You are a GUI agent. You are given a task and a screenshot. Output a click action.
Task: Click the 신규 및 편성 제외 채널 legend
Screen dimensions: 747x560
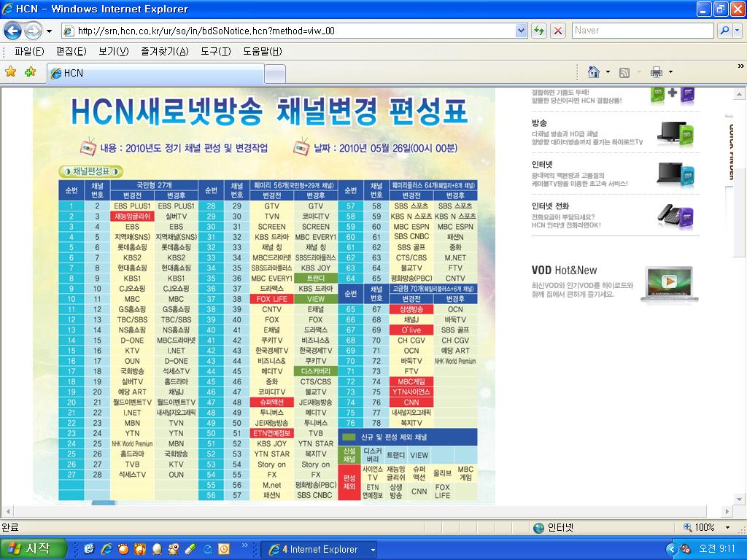click(393, 437)
